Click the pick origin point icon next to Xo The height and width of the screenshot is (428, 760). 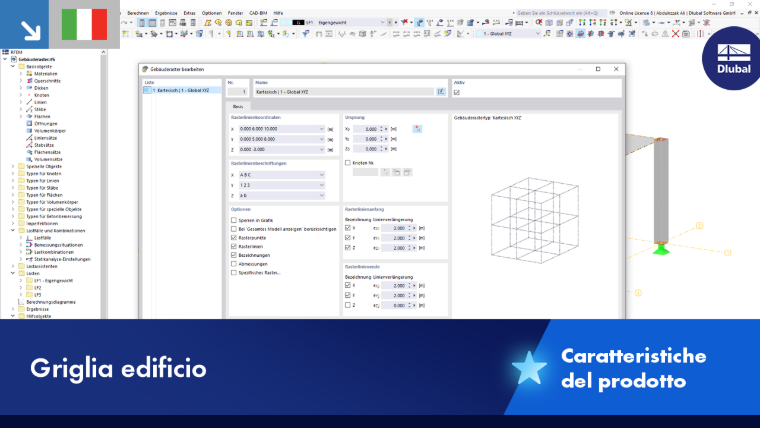coord(417,129)
